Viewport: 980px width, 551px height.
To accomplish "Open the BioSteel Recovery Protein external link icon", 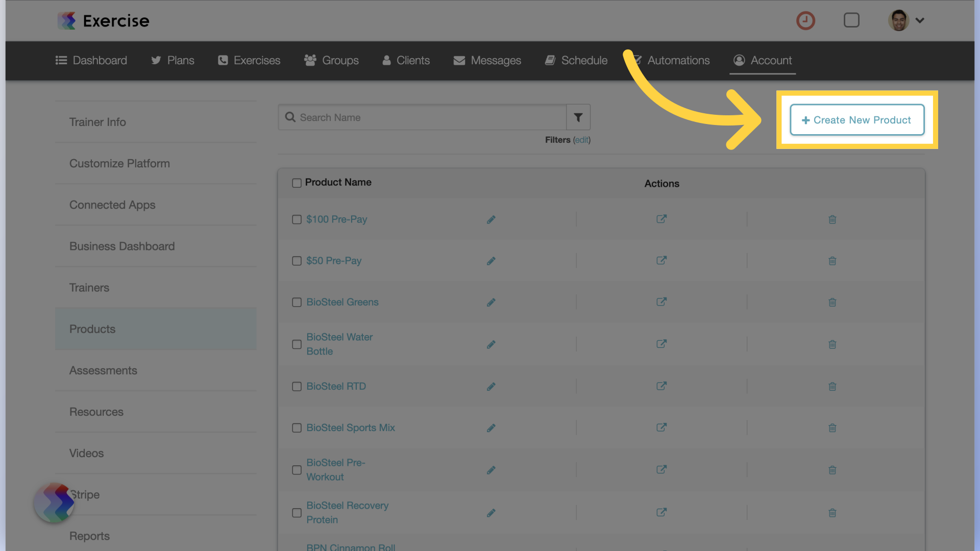I will coord(661,512).
